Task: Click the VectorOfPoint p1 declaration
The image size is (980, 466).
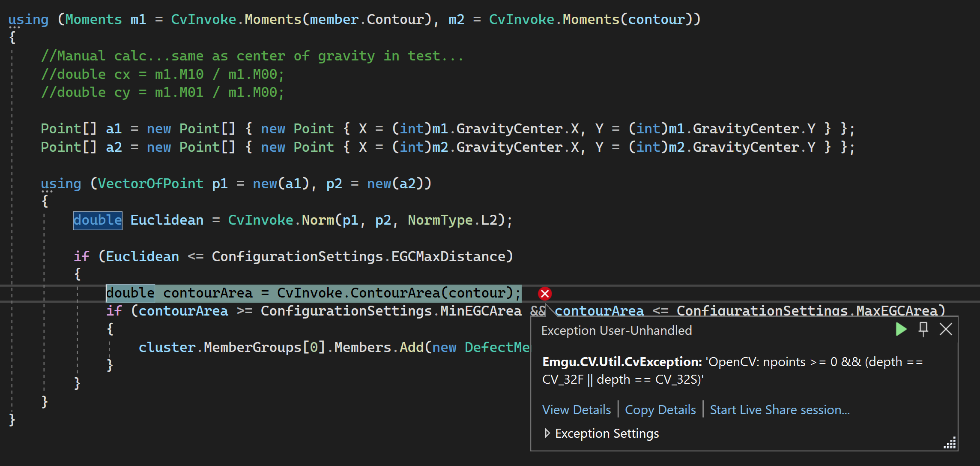Action: (x=150, y=183)
